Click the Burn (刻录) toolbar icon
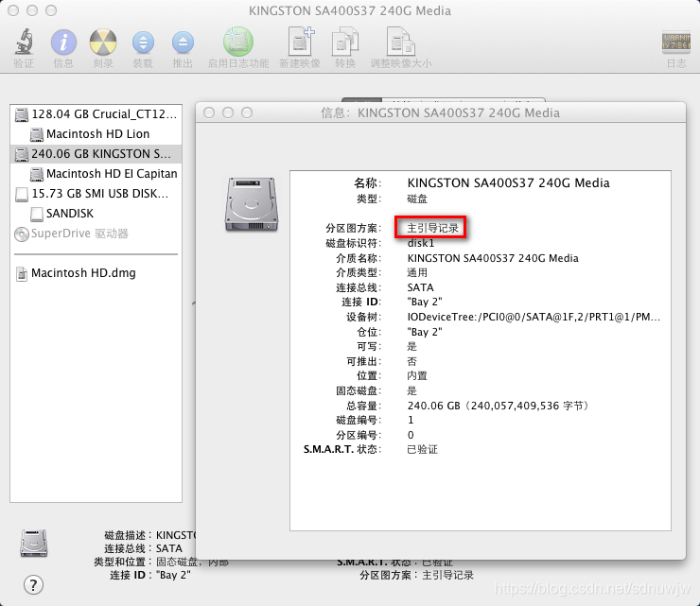Image resolution: width=700 pixels, height=606 pixels. click(x=103, y=42)
